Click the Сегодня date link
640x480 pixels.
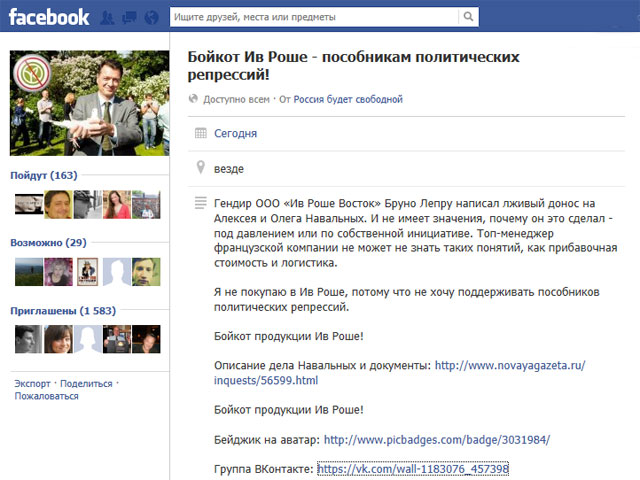(235, 133)
